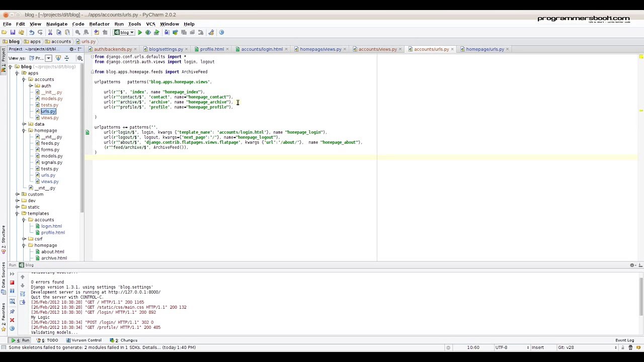Open the Event Log

click(x=624, y=340)
